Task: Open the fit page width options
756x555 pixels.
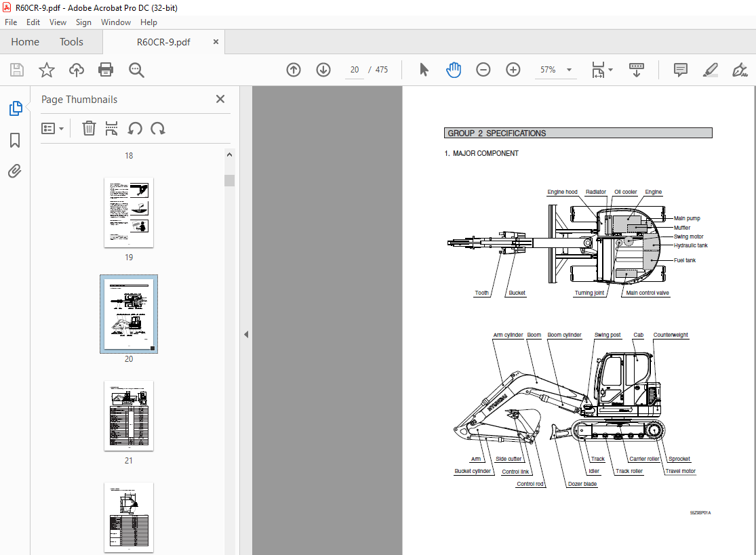Action: (x=602, y=70)
